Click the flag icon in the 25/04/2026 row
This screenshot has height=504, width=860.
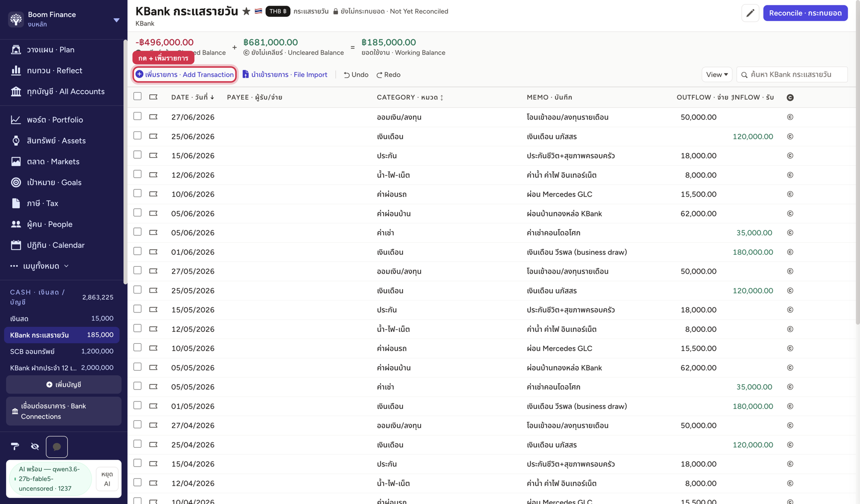tap(153, 444)
